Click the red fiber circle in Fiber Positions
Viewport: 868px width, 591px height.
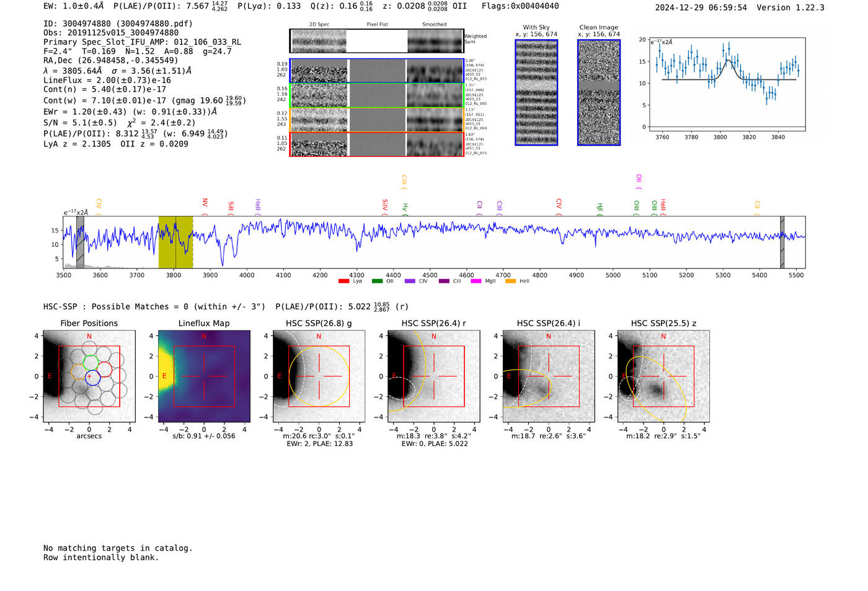pyautogui.click(x=104, y=370)
